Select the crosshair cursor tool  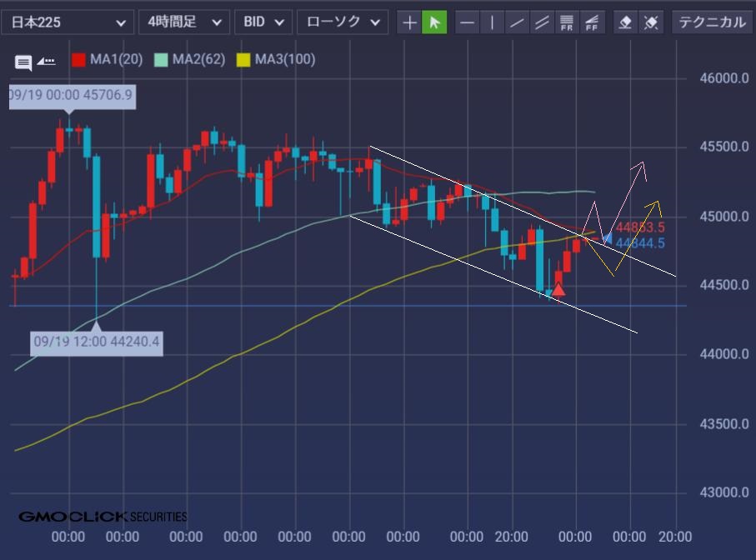409,22
